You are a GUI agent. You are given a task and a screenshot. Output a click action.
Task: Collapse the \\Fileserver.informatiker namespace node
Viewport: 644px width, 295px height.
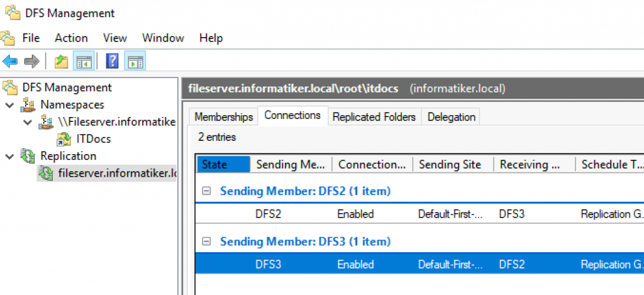[x=28, y=122]
